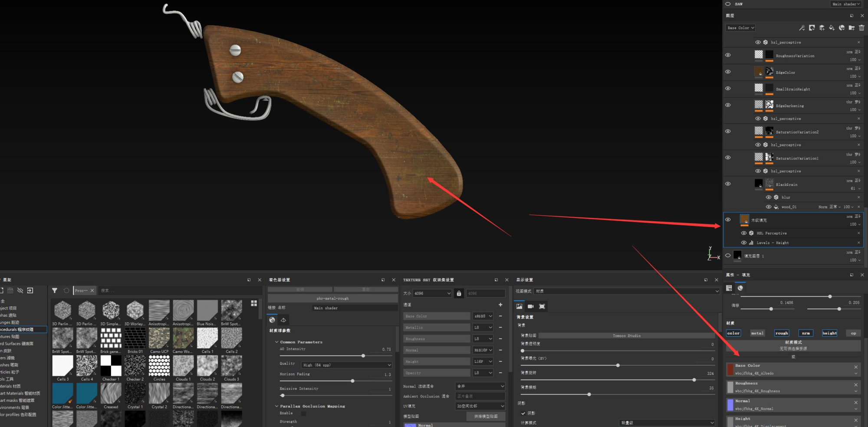Lock the texture set resolution padlock
This screenshot has width=868, height=427.
pyautogui.click(x=459, y=293)
